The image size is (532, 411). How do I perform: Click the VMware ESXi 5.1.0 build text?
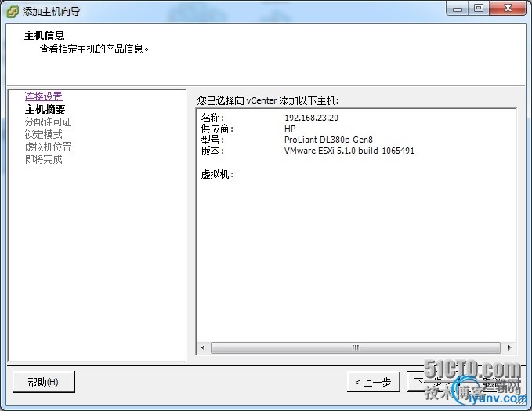tap(349, 151)
